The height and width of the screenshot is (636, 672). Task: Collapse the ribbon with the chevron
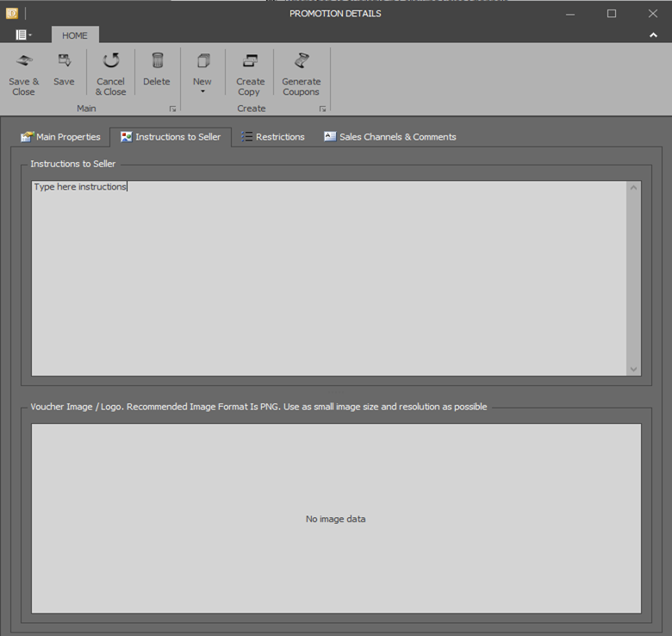click(x=653, y=35)
